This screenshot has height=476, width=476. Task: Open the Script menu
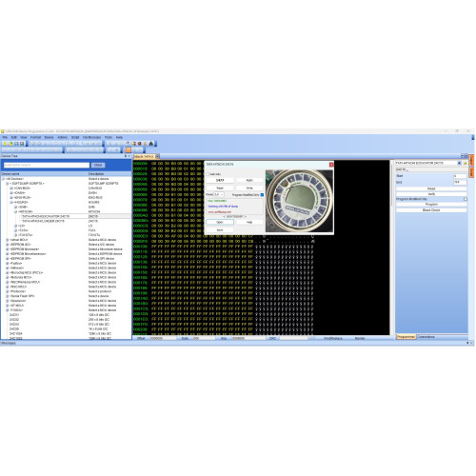[75, 137]
